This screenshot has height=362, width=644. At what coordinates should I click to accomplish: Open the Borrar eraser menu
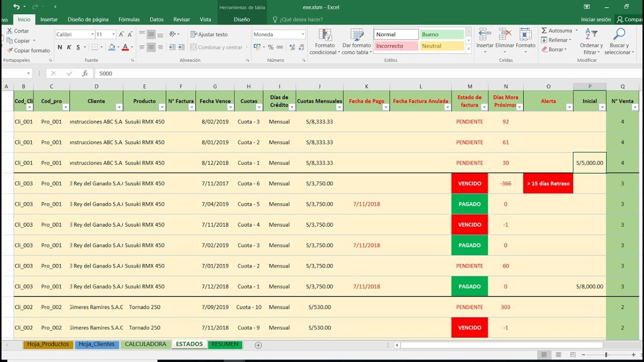pyautogui.click(x=554, y=50)
